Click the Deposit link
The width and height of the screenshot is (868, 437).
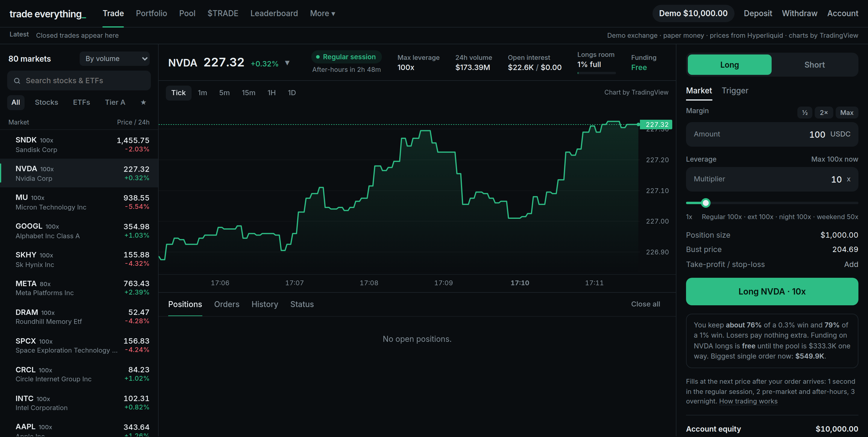(758, 13)
